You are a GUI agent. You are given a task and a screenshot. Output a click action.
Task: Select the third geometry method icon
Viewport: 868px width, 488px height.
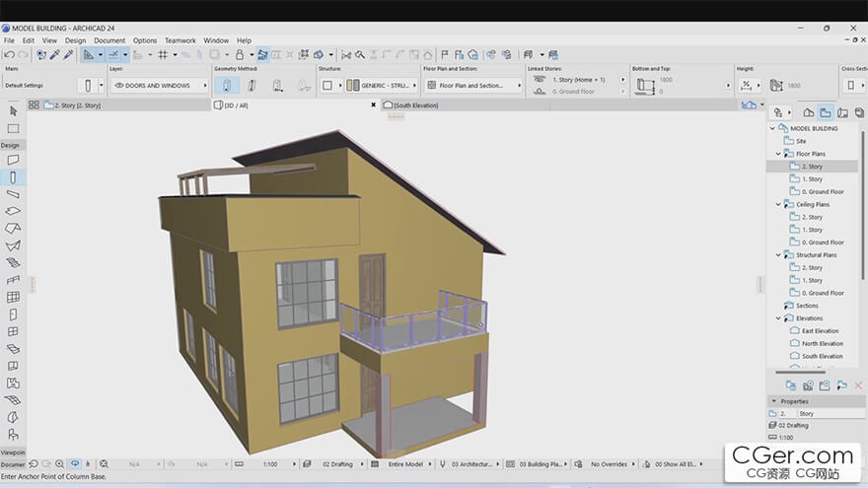pos(277,86)
